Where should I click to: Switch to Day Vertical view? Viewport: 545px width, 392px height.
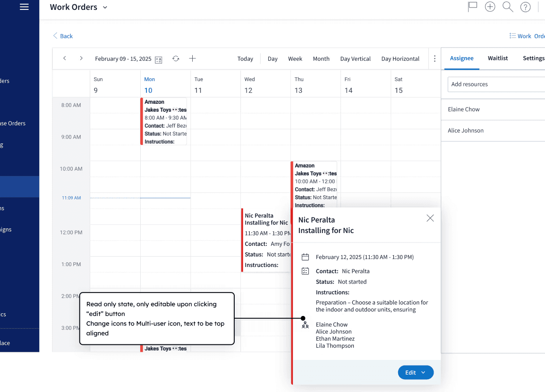[355, 58]
